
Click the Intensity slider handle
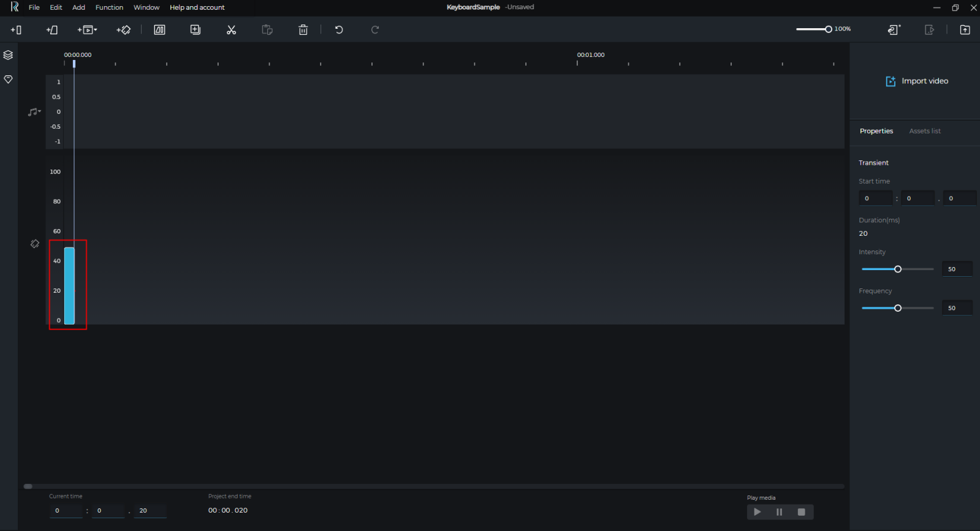(x=898, y=269)
